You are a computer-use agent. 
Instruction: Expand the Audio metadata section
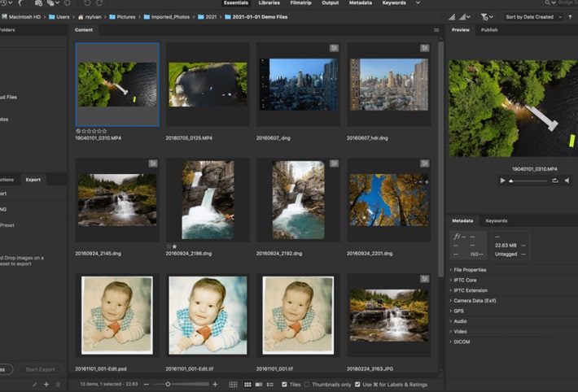pyautogui.click(x=460, y=321)
